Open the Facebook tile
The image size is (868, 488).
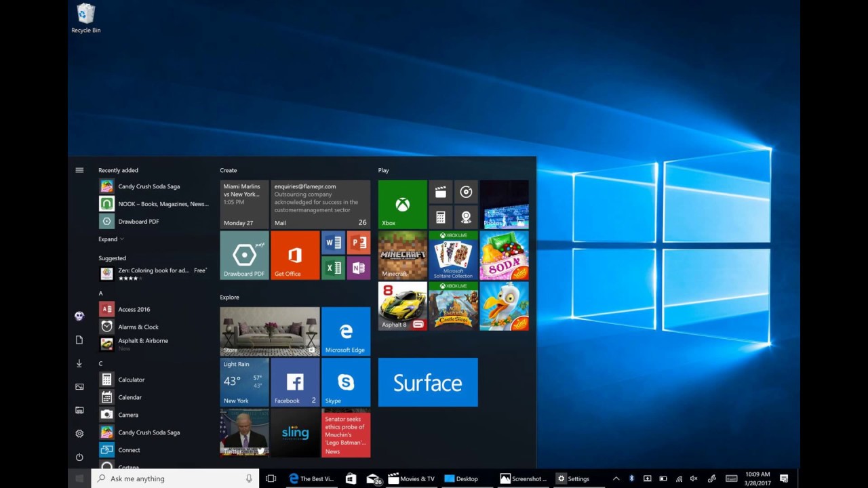[295, 382]
